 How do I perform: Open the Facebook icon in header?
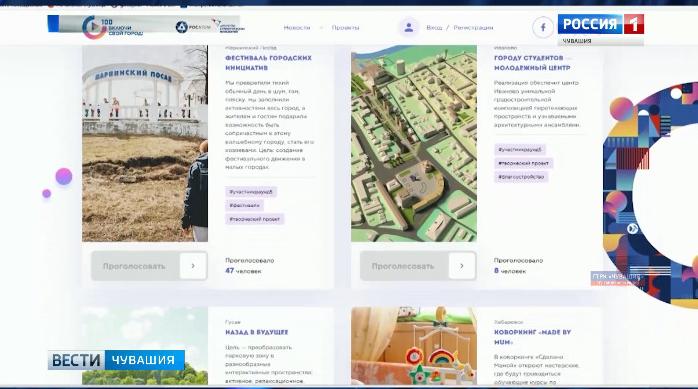[543, 28]
